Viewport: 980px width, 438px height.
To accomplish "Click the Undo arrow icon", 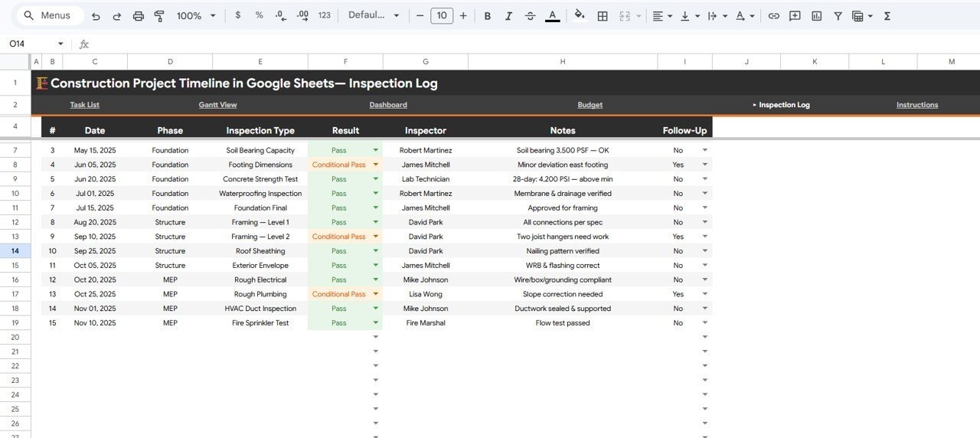I will pyautogui.click(x=96, y=16).
